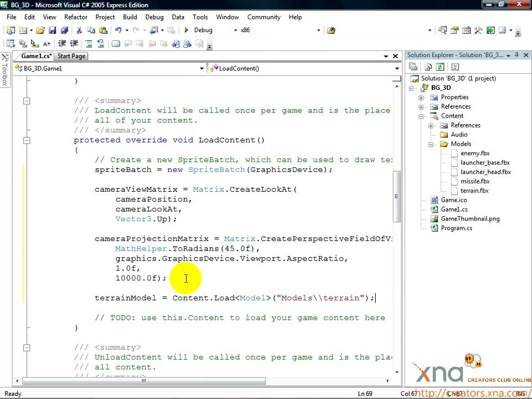
Task: Click the Add New Item icon
Action: coord(23,30)
